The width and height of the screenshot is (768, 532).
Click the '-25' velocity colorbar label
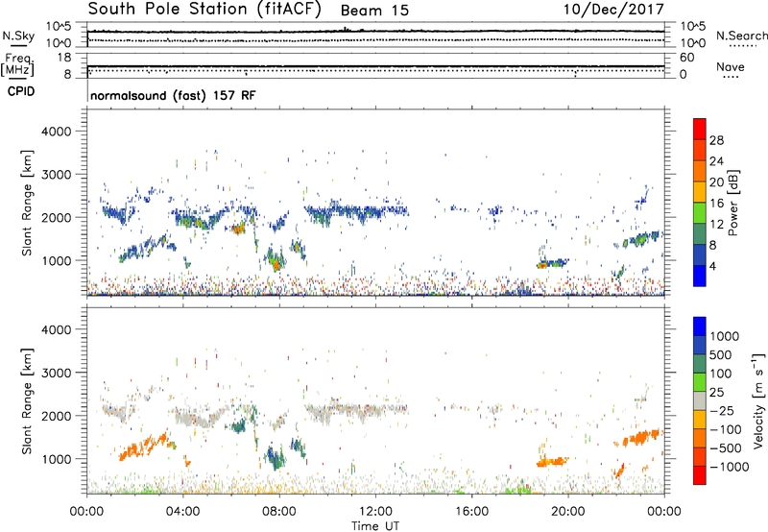[720, 411]
